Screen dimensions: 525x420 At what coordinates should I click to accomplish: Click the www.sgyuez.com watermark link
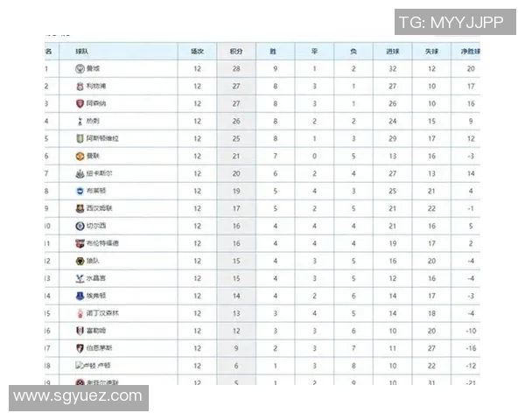pos(79,396)
